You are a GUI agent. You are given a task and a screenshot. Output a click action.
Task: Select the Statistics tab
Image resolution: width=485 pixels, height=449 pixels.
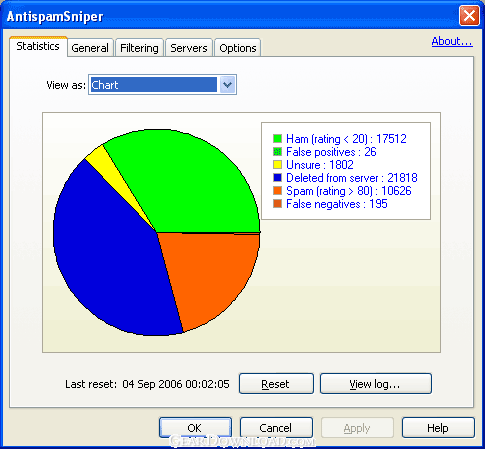tap(38, 46)
